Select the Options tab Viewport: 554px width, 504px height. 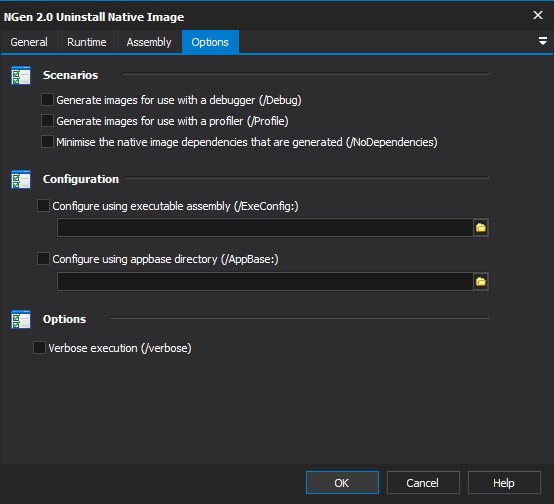pyautogui.click(x=210, y=42)
